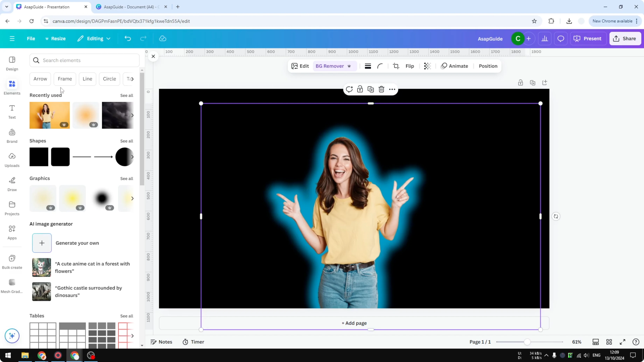Image resolution: width=644 pixels, height=362 pixels.
Task: Expand the Recently used row chevron
Action: (x=132, y=115)
